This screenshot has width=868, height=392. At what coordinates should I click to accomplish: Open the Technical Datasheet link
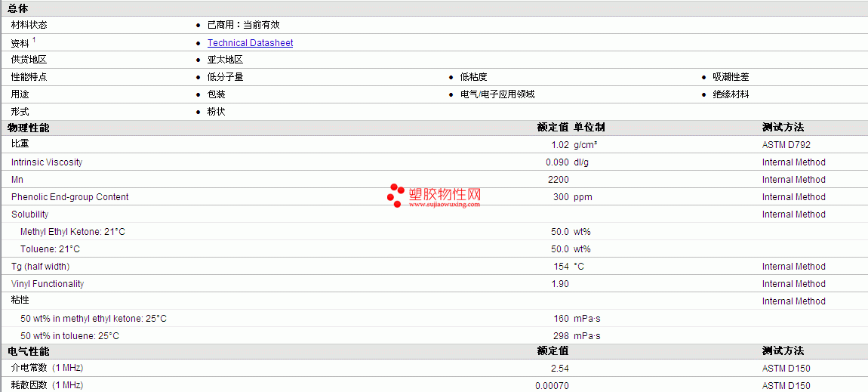[251, 42]
